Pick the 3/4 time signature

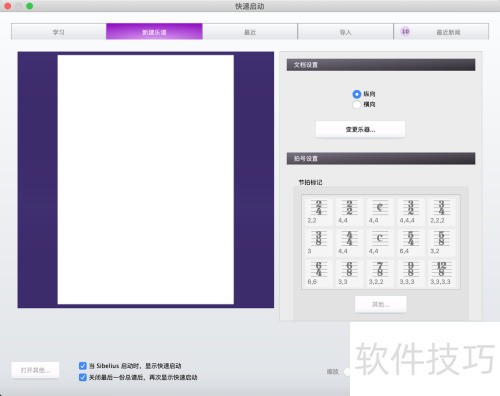(x=441, y=212)
